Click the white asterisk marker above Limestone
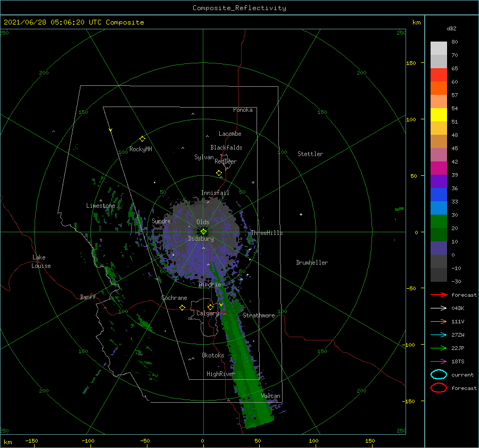The image size is (479, 448). coord(101,201)
